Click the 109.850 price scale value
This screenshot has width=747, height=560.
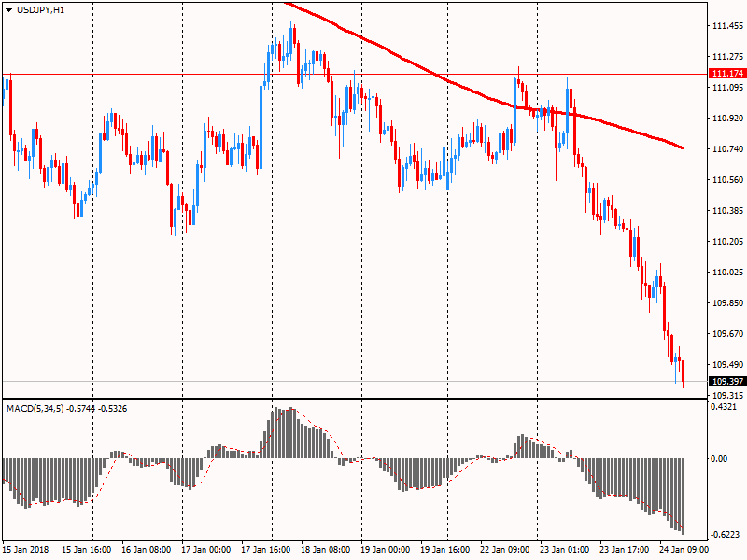pyautogui.click(x=727, y=302)
